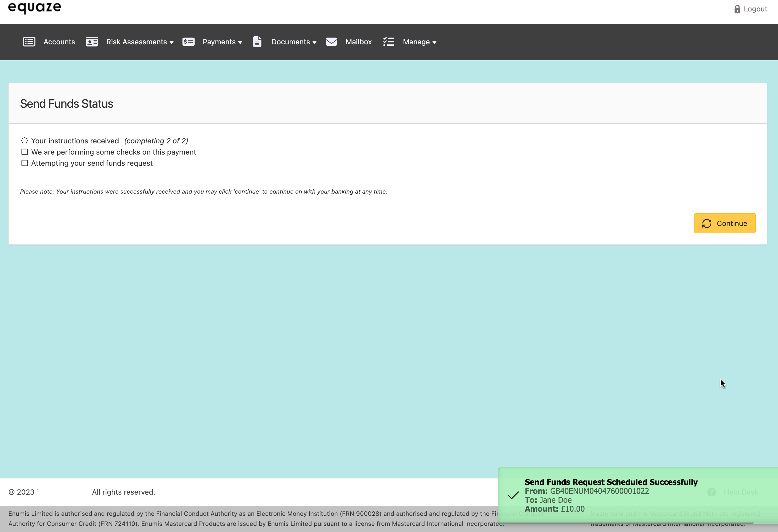Open the Mailbox menu item
The image size is (778, 532).
(x=359, y=42)
